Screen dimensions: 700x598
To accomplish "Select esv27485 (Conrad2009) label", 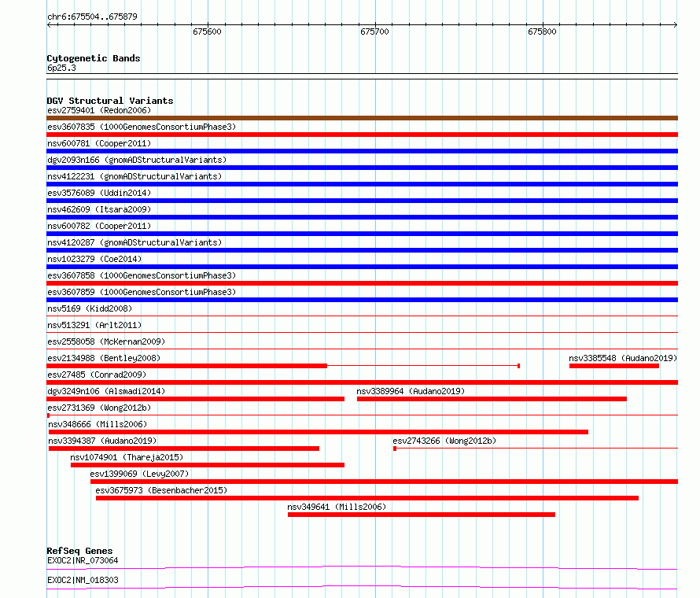I will (97, 375).
